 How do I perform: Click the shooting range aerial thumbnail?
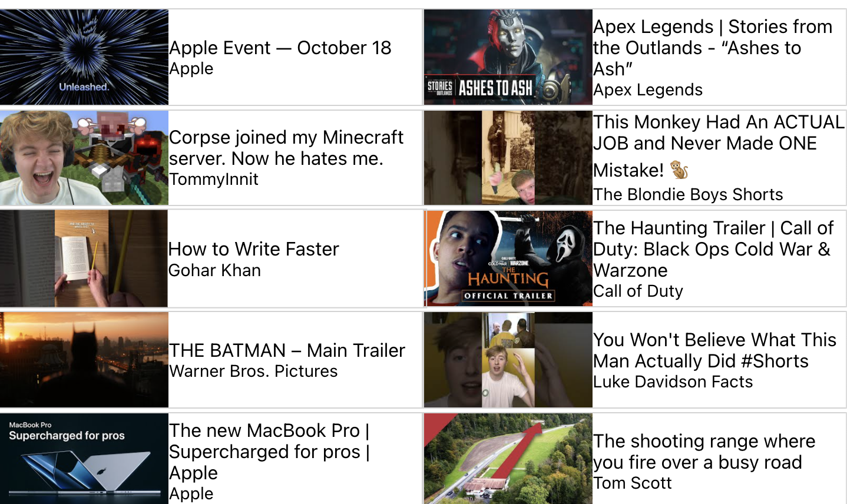click(x=508, y=459)
